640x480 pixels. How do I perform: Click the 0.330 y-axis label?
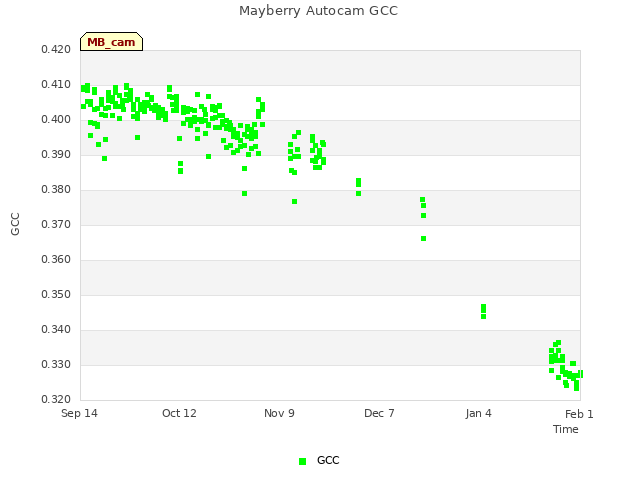56,364
